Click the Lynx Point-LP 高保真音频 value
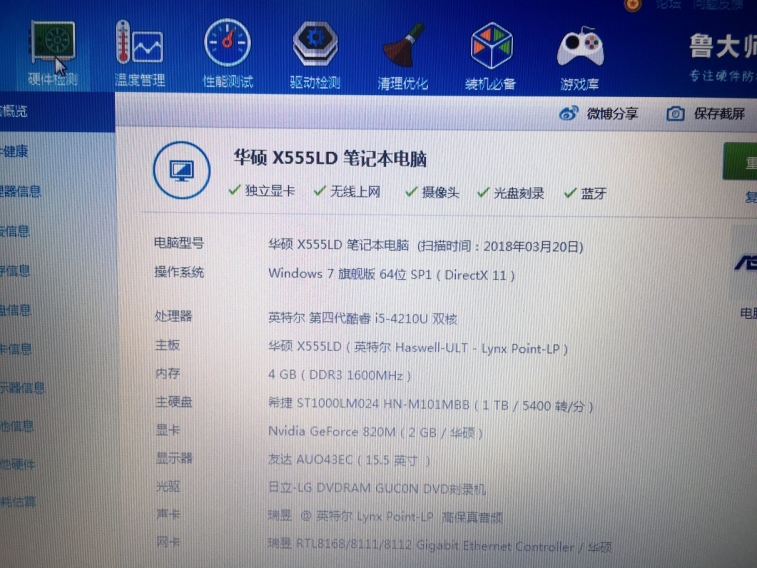Image resolution: width=757 pixels, height=568 pixels. 385,517
